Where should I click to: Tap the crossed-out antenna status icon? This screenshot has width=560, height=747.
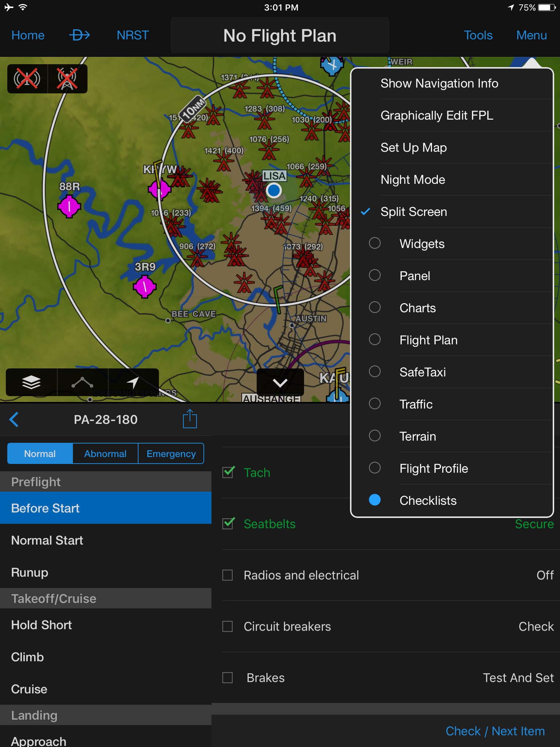tap(67, 79)
